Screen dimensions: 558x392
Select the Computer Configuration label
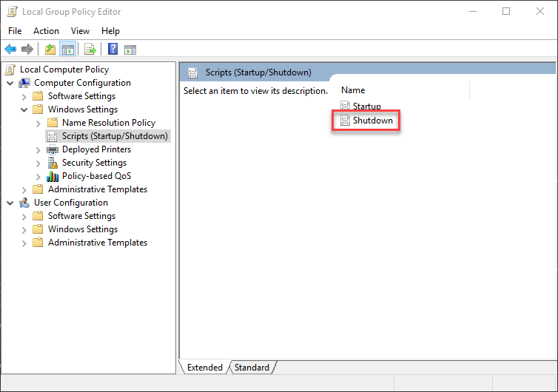(83, 83)
